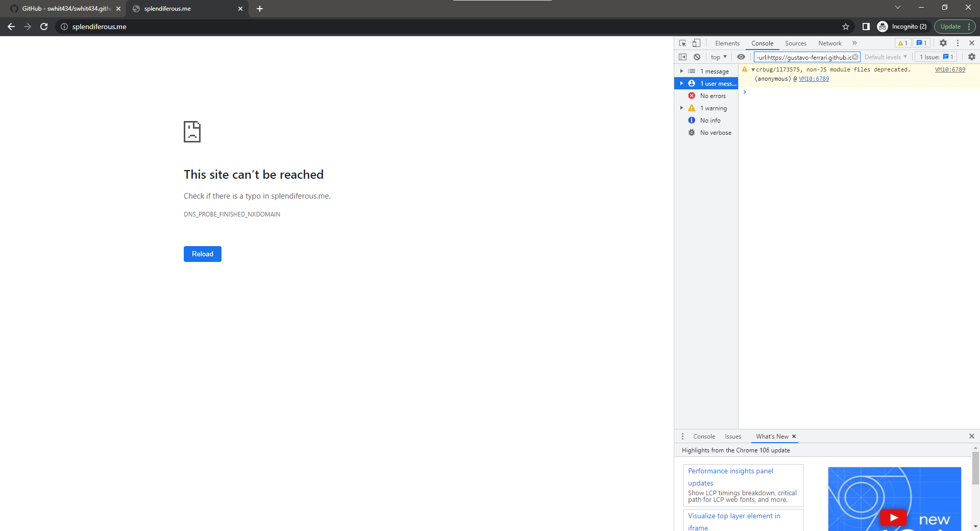Image resolution: width=980 pixels, height=531 pixels.
Task: Switch to the Network tab
Action: pyautogui.click(x=830, y=43)
